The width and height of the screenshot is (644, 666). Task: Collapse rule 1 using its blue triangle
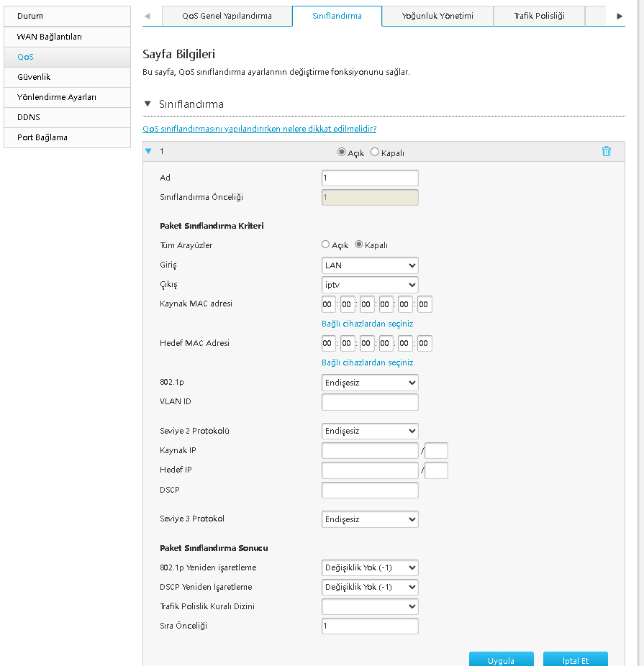[x=149, y=152]
